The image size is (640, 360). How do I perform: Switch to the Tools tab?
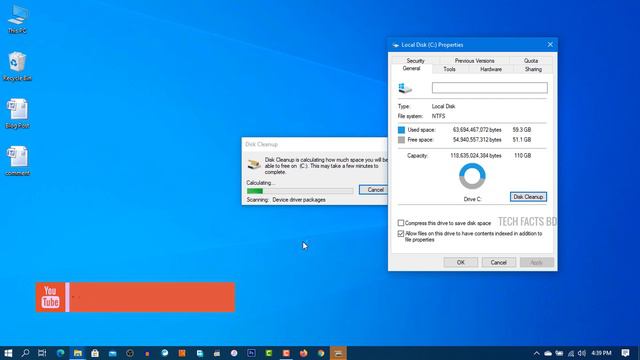tap(449, 69)
